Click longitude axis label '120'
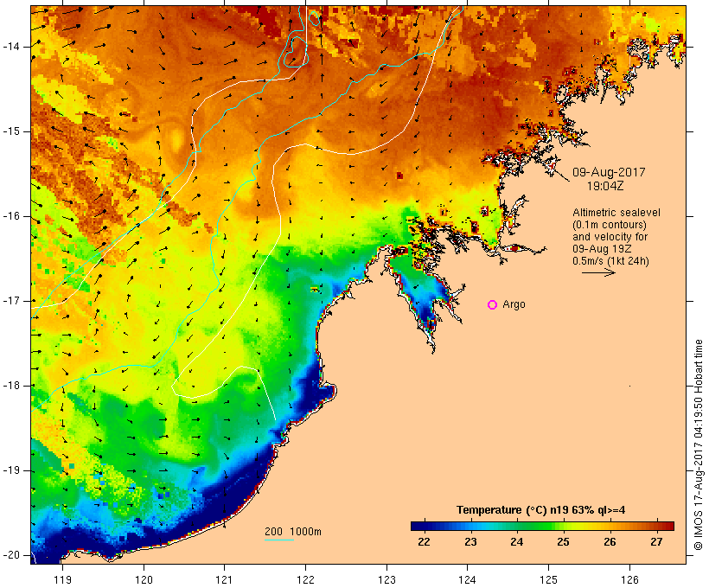This screenshot has width=709, height=588. point(144,580)
